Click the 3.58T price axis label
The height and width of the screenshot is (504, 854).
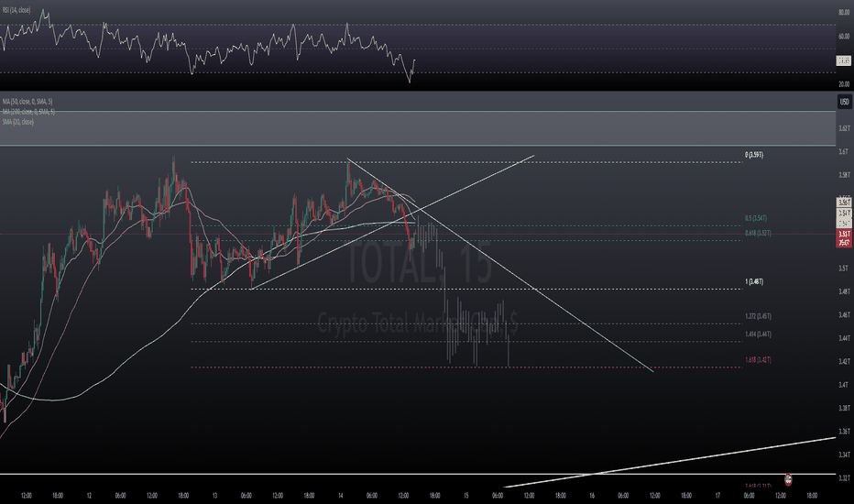tap(844, 175)
